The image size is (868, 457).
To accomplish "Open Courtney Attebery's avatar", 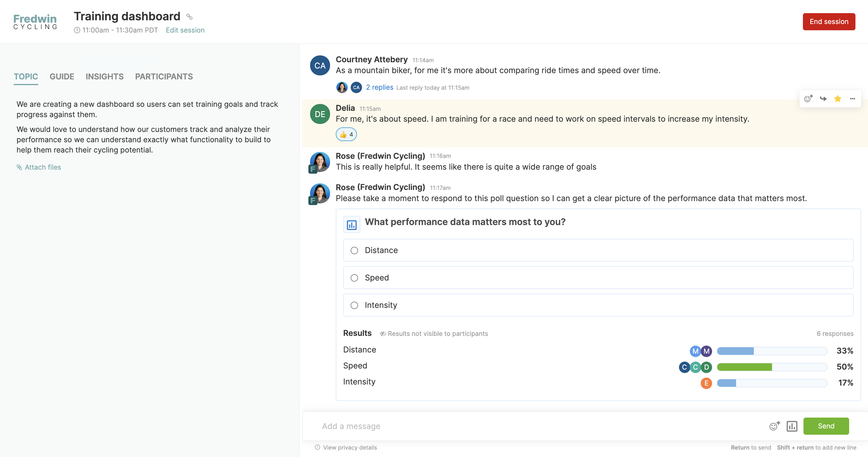I will pos(319,65).
